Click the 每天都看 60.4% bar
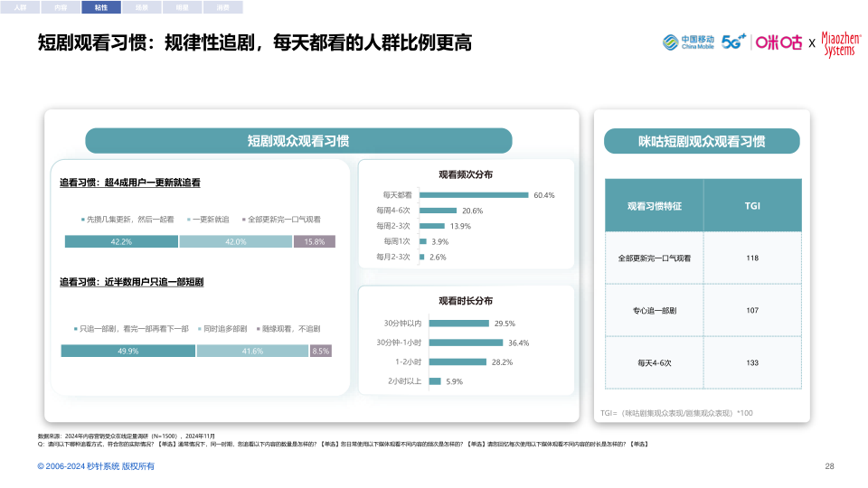The height and width of the screenshot is (488, 868). point(474,195)
